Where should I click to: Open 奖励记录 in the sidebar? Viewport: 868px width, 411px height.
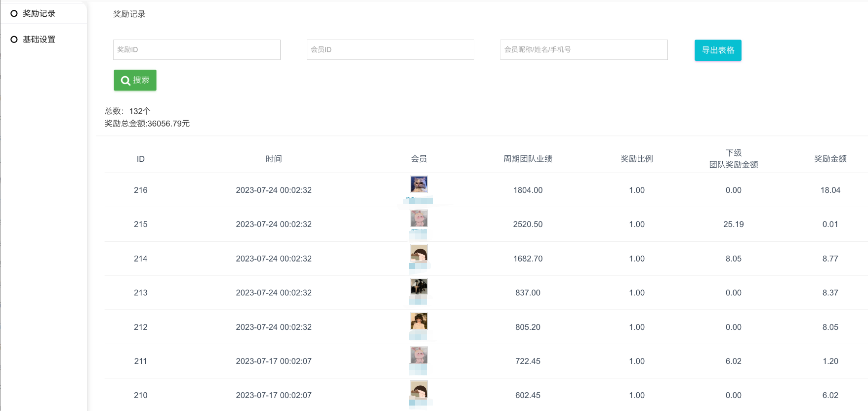pyautogui.click(x=39, y=13)
